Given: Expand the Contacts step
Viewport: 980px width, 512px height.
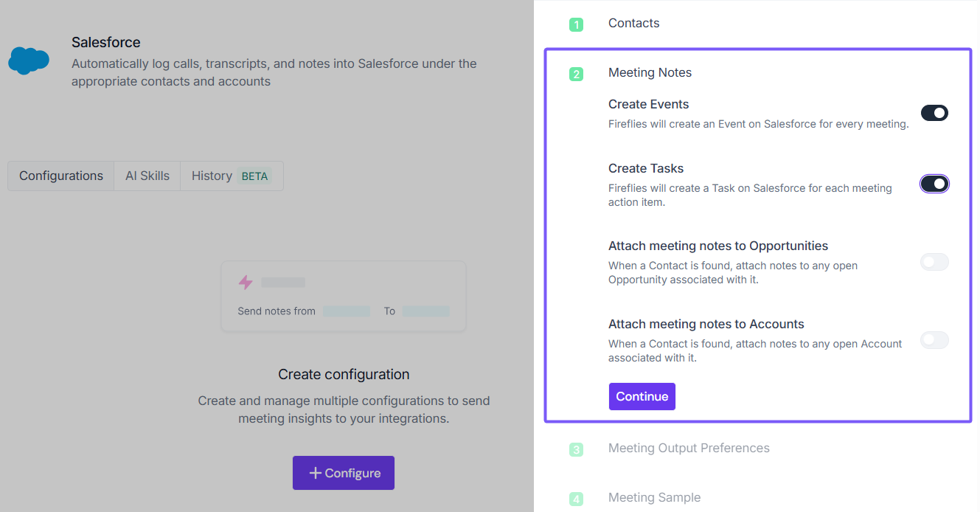Looking at the screenshot, I should pos(633,23).
